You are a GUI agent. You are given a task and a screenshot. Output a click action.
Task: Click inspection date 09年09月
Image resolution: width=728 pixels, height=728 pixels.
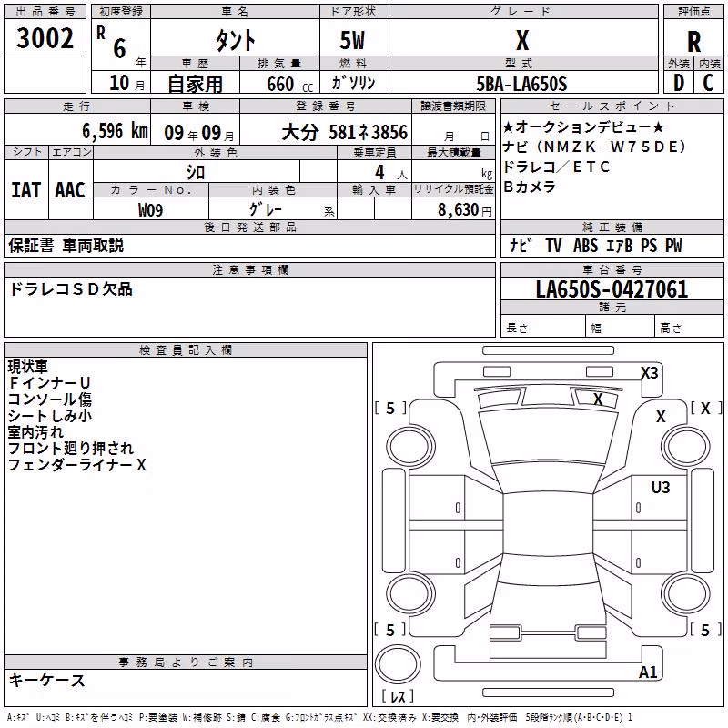pyautogui.click(x=199, y=133)
